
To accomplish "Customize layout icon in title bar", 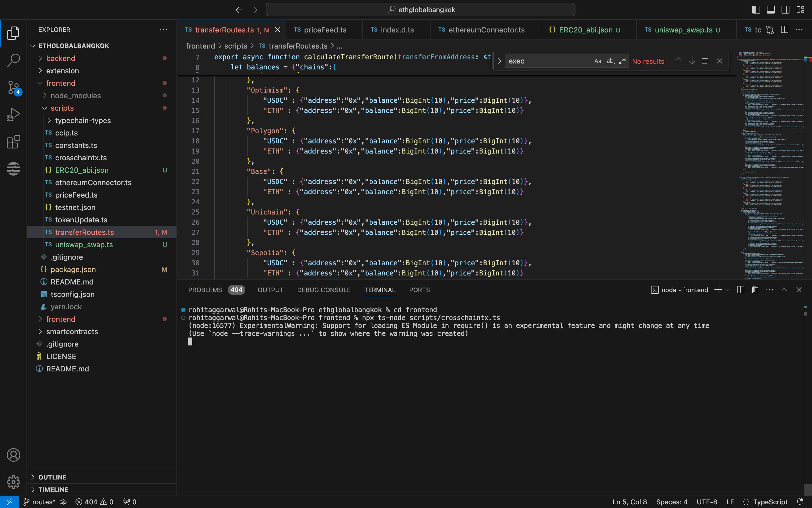I will coord(800,10).
